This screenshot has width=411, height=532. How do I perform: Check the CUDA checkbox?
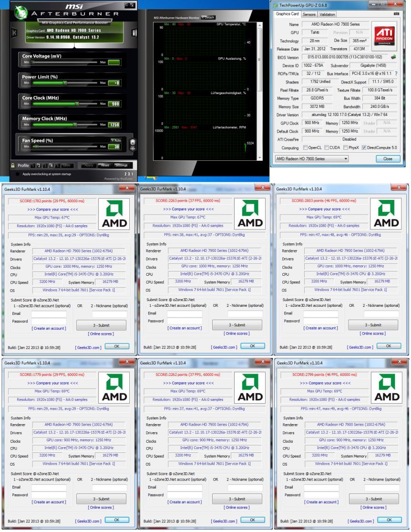tap(326, 147)
